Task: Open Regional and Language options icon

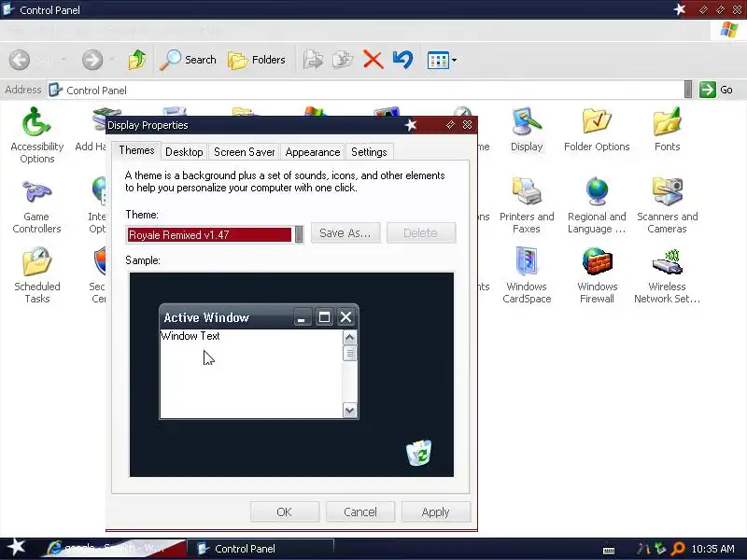Action: (x=597, y=205)
